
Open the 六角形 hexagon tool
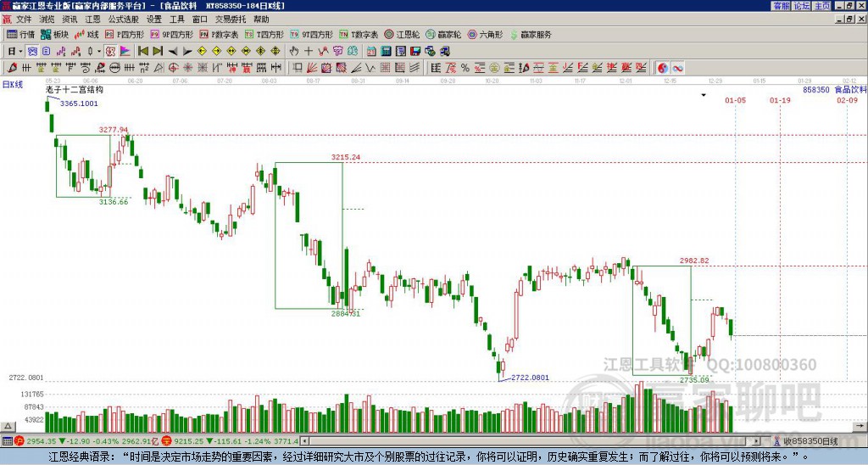click(485, 34)
